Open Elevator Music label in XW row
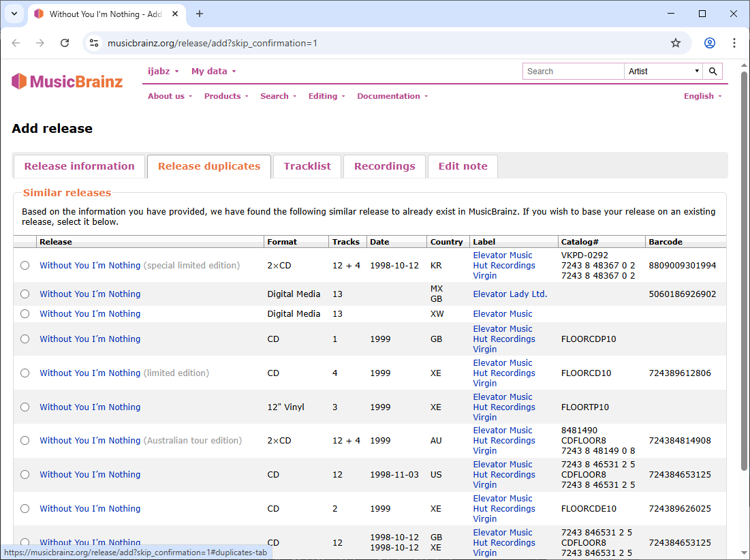This screenshot has width=750, height=560. click(502, 313)
